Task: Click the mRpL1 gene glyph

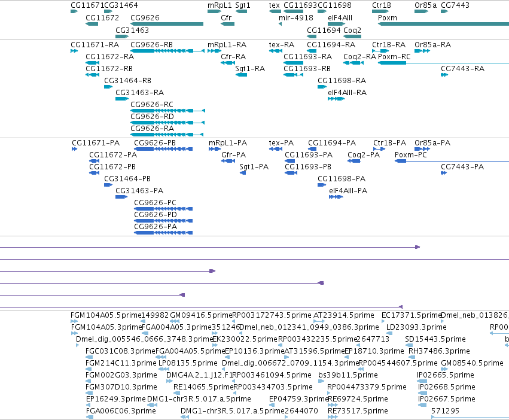Action: [x=214, y=11]
